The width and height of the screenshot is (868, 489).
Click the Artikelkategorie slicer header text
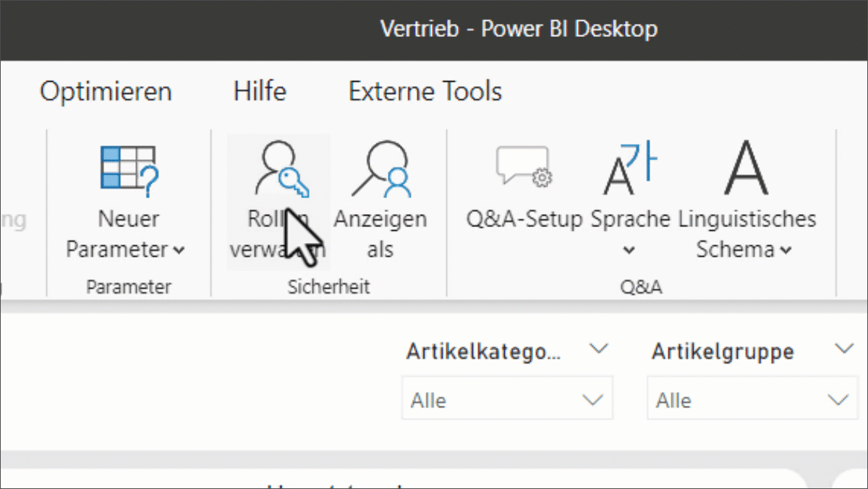click(x=483, y=352)
